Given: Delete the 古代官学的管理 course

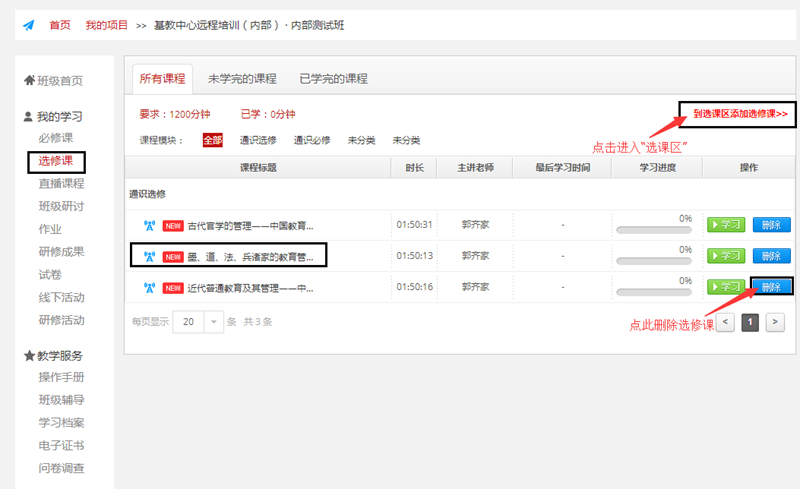Looking at the screenshot, I should 771,225.
